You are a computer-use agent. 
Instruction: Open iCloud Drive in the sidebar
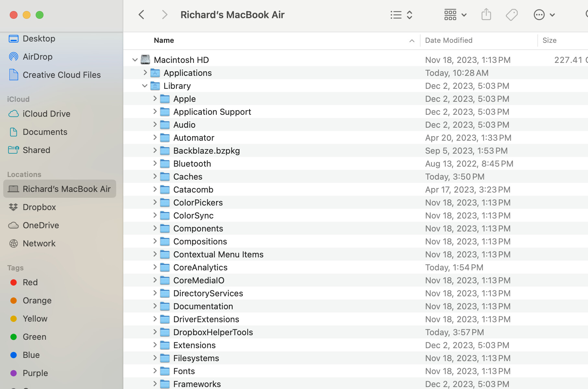46,114
